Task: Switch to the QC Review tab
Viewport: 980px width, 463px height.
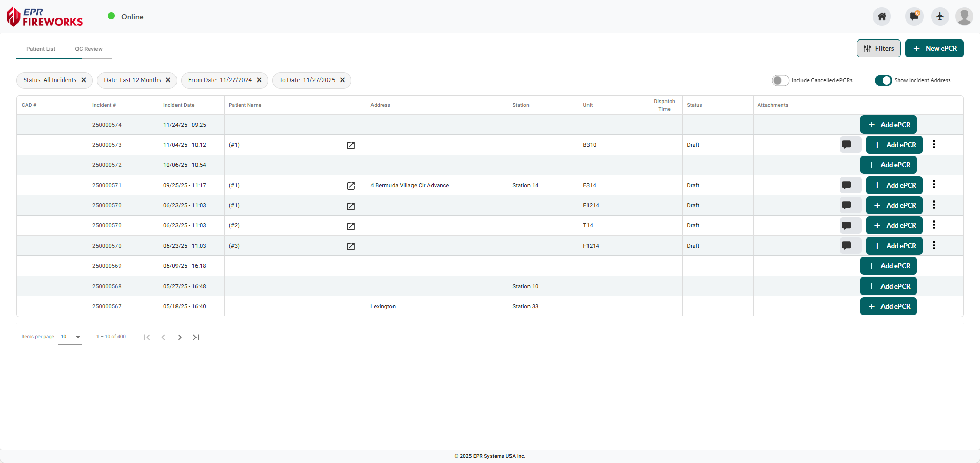Action: tap(89, 49)
